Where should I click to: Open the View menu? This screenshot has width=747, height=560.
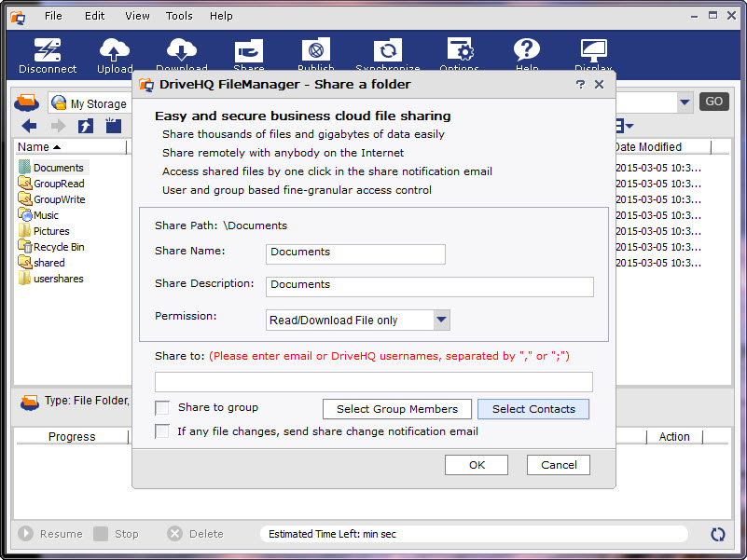[x=137, y=16]
